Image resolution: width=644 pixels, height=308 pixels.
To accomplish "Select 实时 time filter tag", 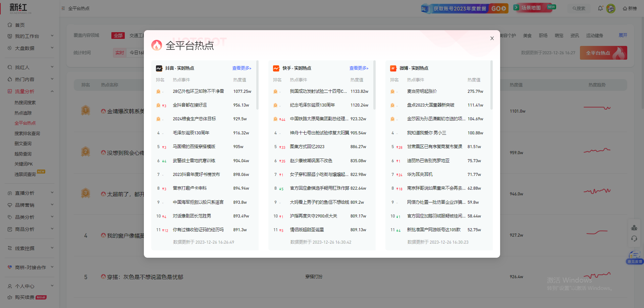I will [x=120, y=53].
